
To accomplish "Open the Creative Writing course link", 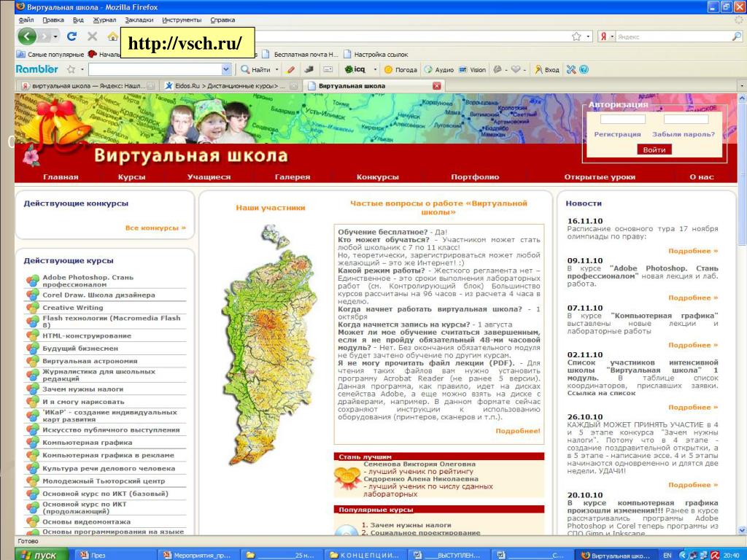I will (x=72, y=308).
